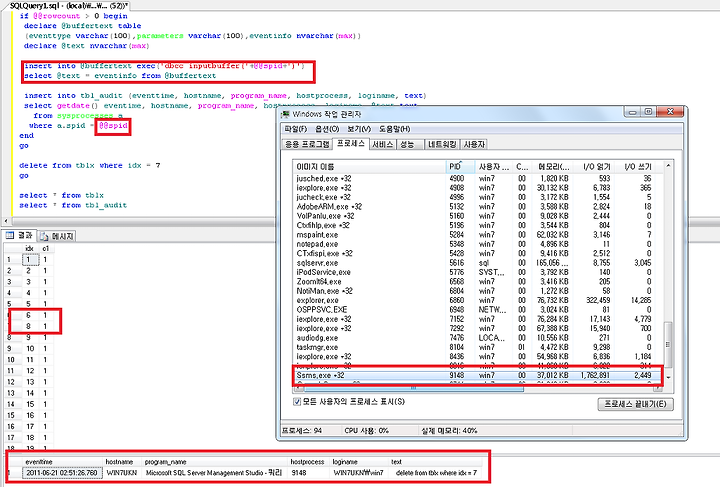Select the jucheck.exe *32 process
Screen dimensions: 720x487
click(x=478, y=197)
